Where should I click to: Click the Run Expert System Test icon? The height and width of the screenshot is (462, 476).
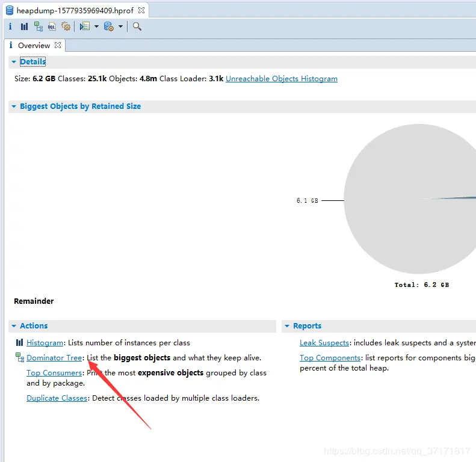(x=85, y=26)
